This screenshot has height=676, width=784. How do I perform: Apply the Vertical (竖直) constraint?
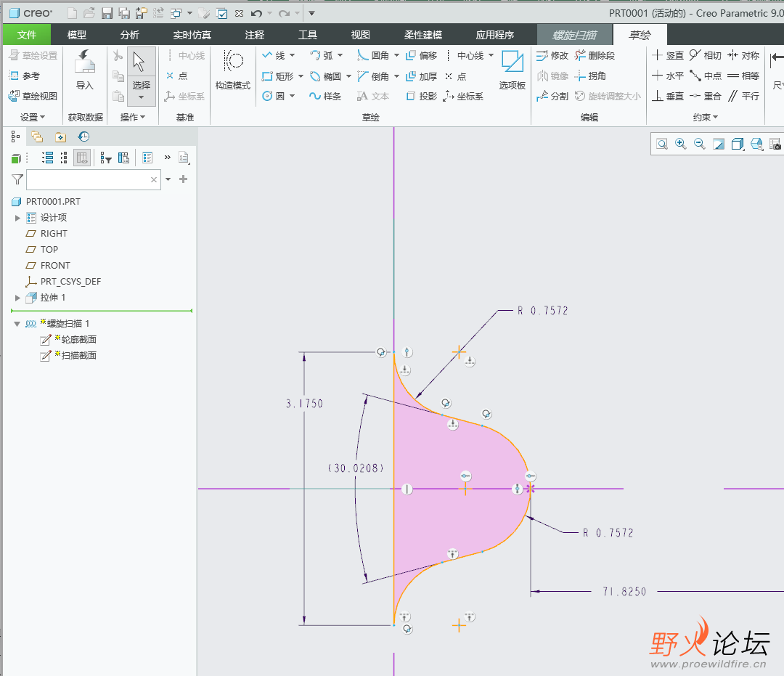(x=668, y=55)
